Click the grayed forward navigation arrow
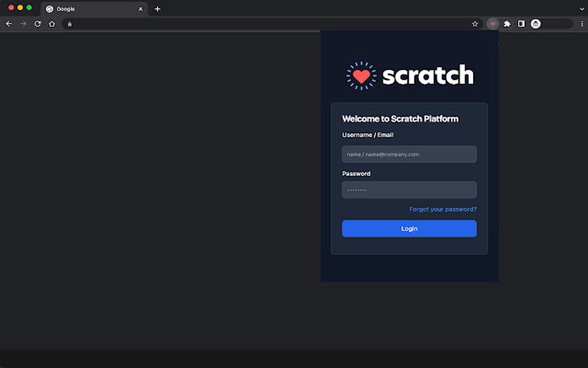This screenshot has width=588, height=368. [22, 24]
